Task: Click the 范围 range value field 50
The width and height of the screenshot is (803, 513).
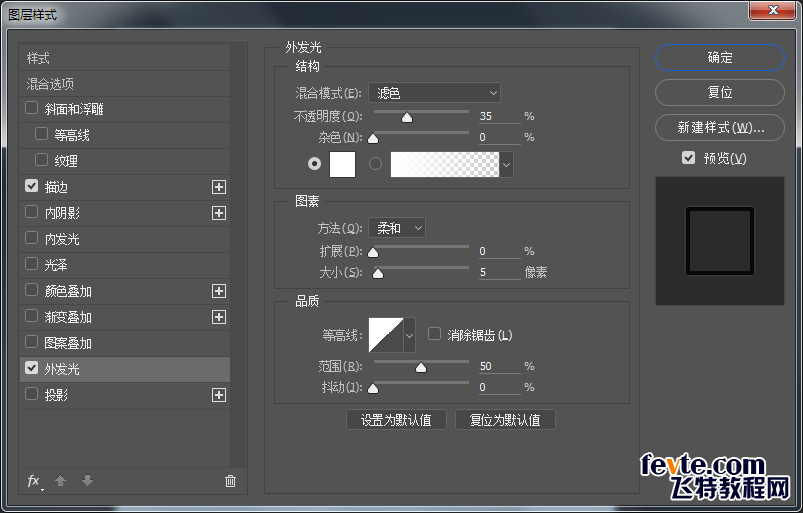Action: (499, 366)
